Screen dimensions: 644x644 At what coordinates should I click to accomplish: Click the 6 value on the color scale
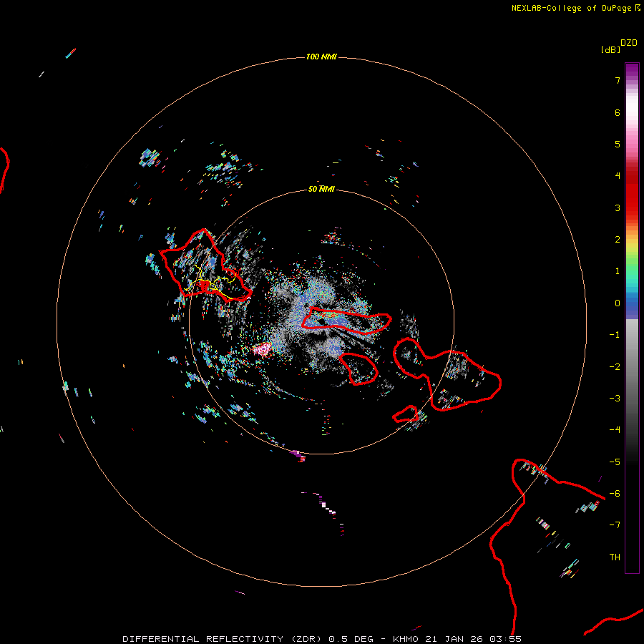point(618,112)
